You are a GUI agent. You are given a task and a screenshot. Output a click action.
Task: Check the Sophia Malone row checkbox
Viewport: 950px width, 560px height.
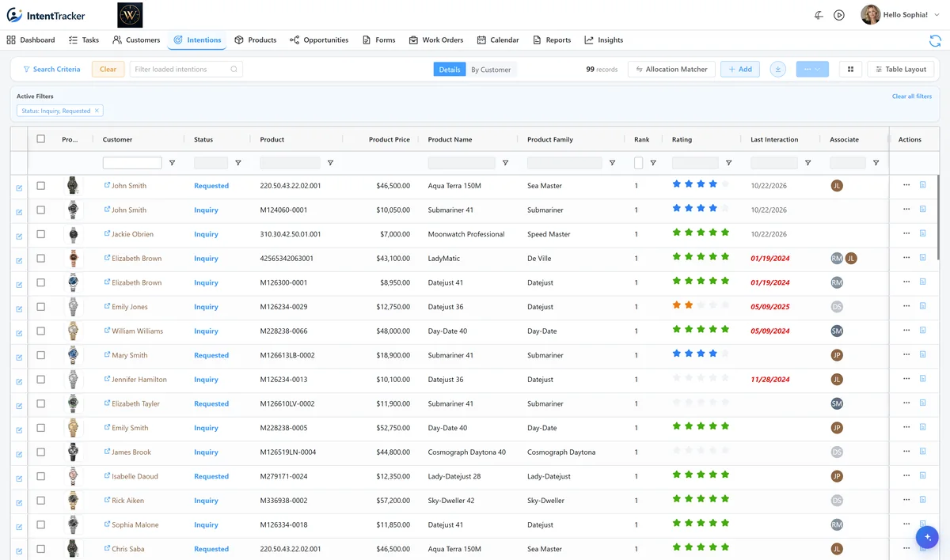pos(41,524)
